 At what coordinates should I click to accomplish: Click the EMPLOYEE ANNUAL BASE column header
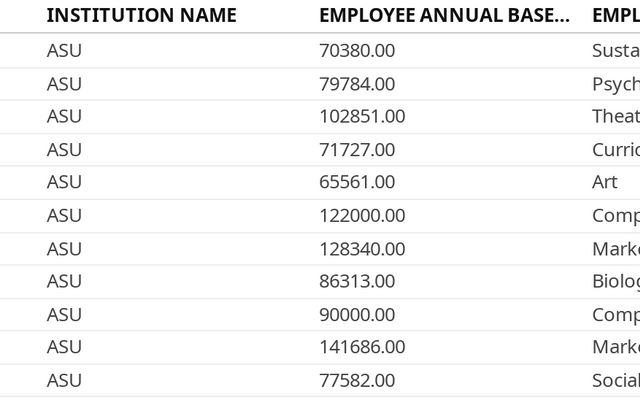(x=444, y=15)
